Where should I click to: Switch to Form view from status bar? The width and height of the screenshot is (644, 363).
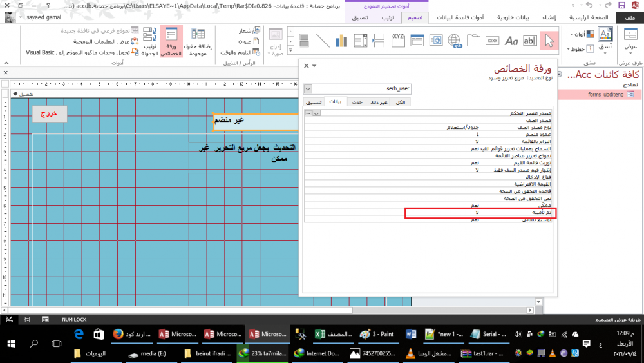coord(45,319)
